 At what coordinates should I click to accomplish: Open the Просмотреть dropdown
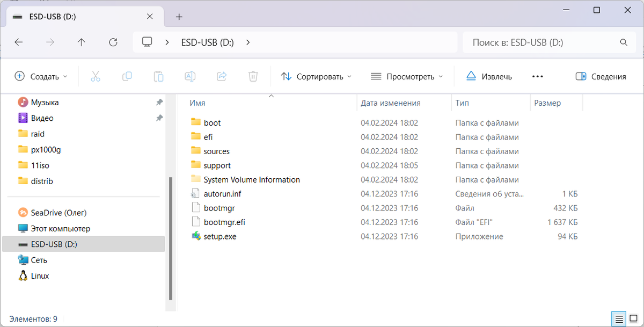tap(407, 76)
